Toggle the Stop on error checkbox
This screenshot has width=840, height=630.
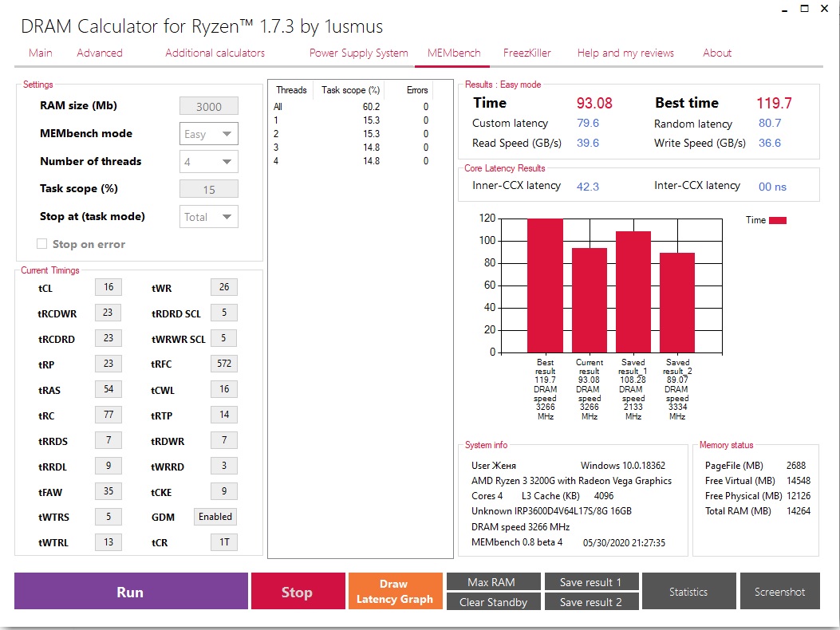41,244
